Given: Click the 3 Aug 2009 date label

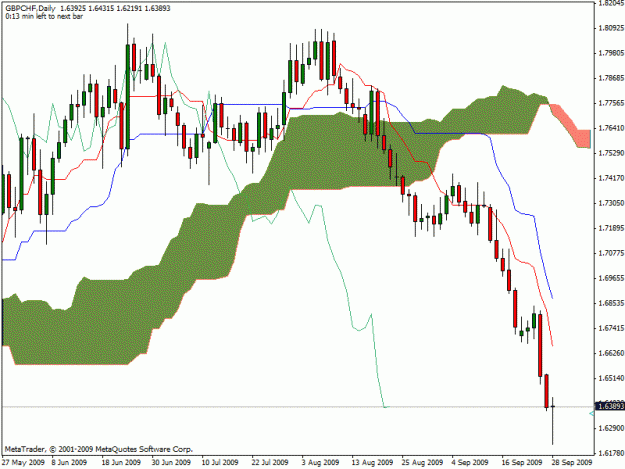Looking at the screenshot, I should click(320, 462).
